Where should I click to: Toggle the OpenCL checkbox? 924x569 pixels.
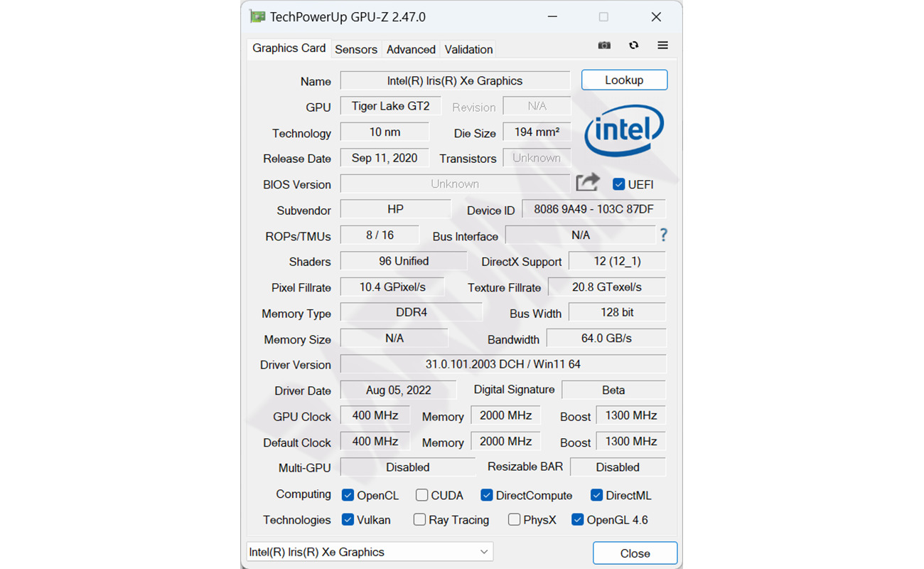(x=348, y=495)
